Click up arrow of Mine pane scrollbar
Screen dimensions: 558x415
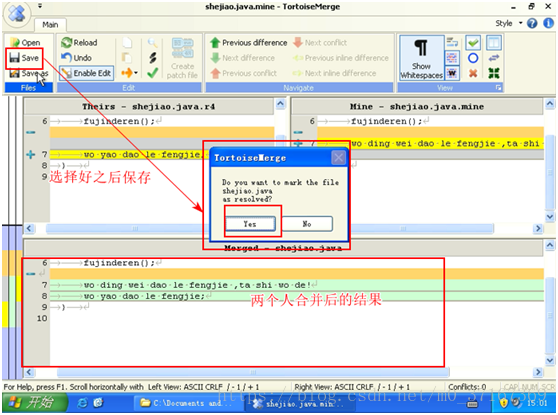pyautogui.click(x=549, y=104)
